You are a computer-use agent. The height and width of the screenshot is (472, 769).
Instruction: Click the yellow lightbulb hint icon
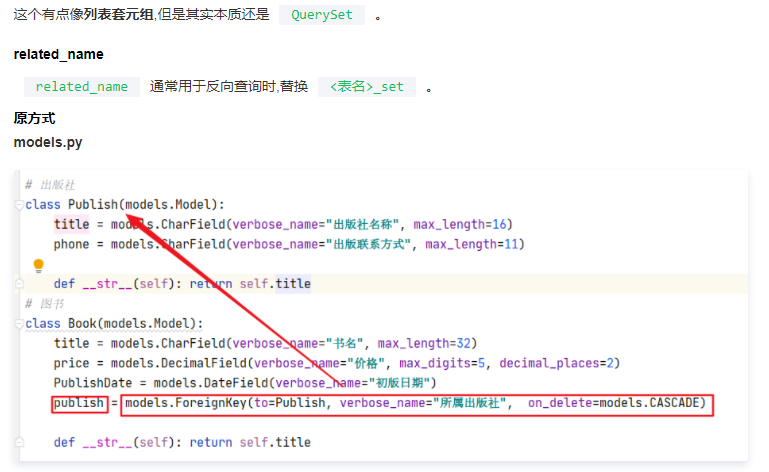39,265
